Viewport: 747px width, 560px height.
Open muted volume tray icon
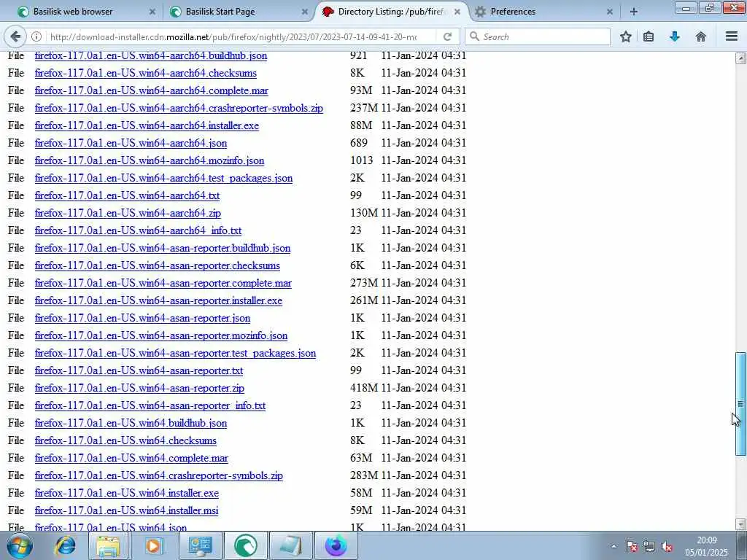click(x=666, y=546)
